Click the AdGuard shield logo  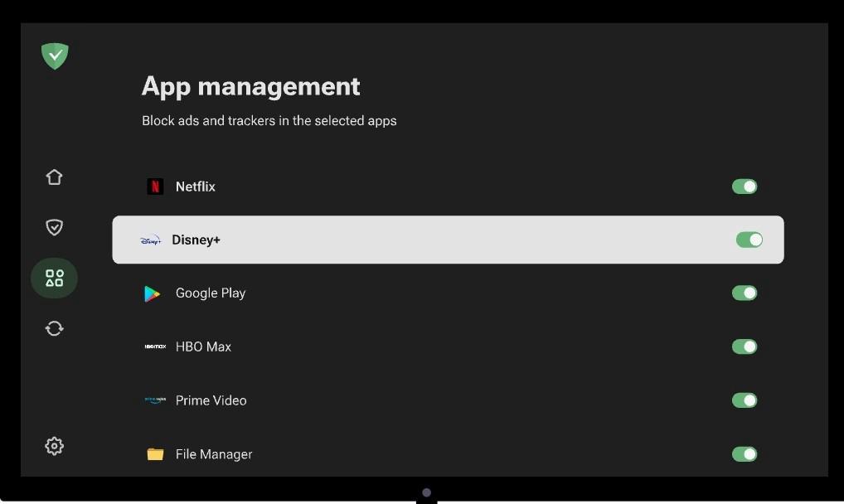(x=54, y=56)
